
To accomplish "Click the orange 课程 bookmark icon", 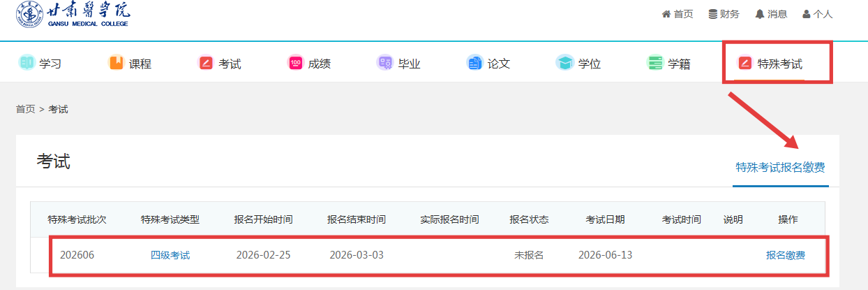I will point(116,63).
